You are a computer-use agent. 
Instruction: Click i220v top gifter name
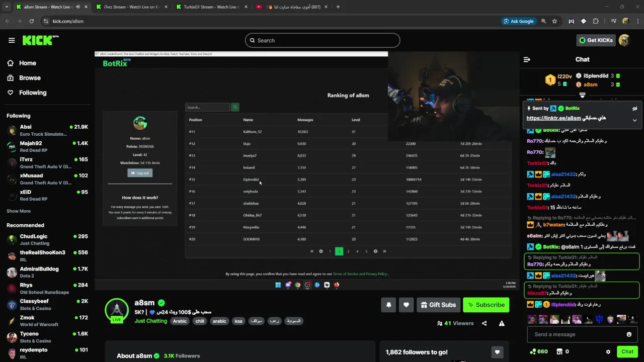pos(565,76)
